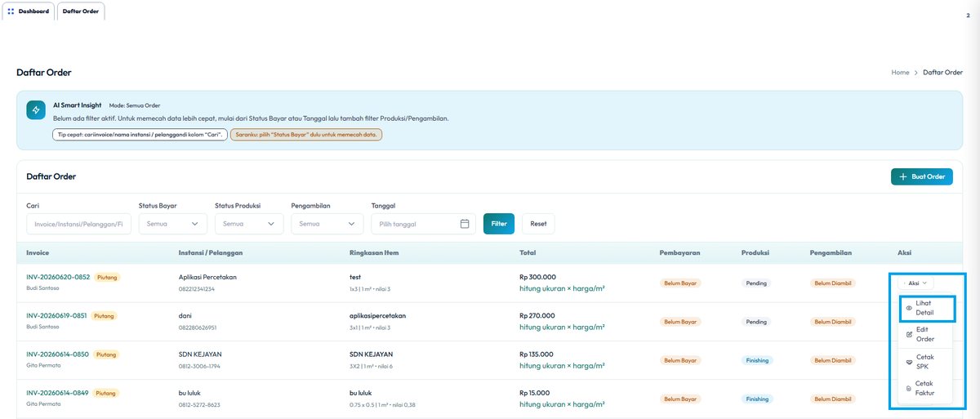Click the AI Smart Insight sparkle icon
The width and height of the screenshot is (980, 419).
[36, 110]
